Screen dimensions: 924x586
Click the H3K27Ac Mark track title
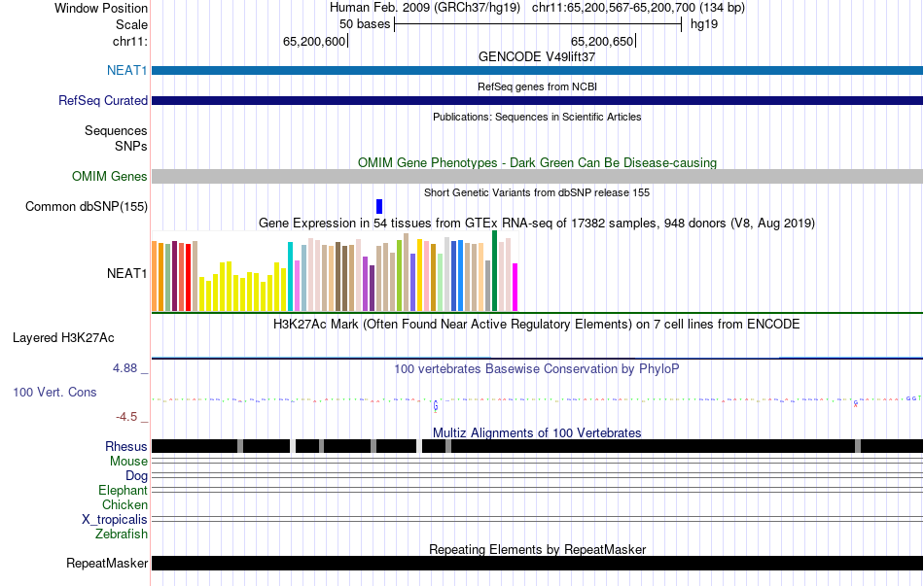[537, 324]
